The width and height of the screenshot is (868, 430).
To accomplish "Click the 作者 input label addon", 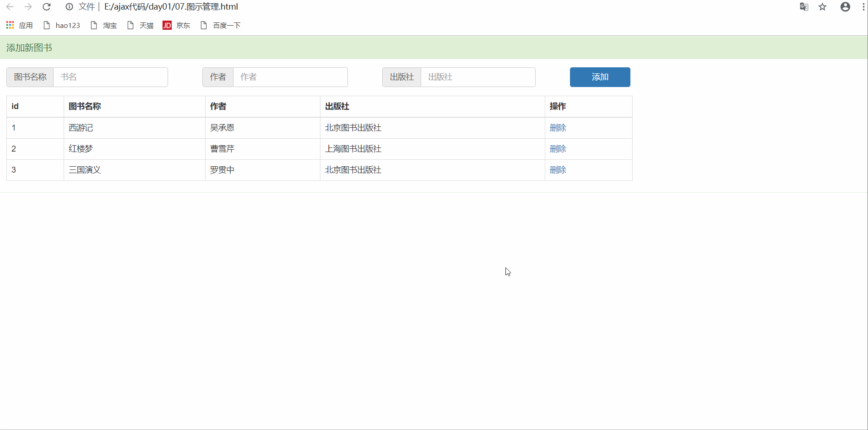I will coord(218,77).
